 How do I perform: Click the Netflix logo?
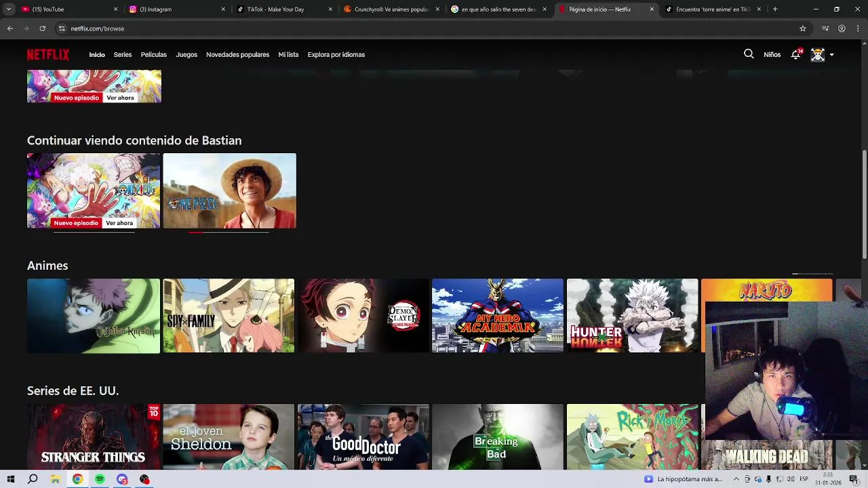click(48, 55)
